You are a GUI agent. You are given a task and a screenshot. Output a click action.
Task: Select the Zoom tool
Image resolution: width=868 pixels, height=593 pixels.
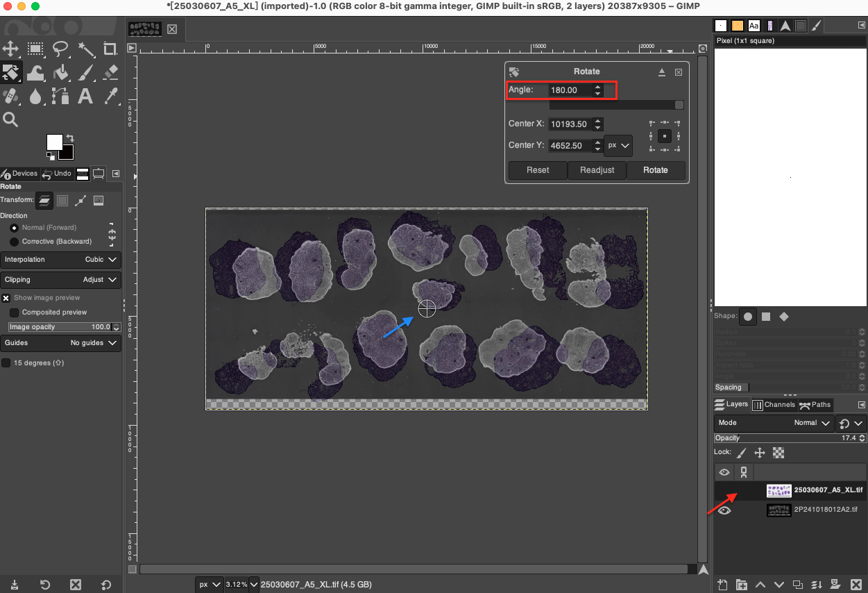(x=11, y=119)
